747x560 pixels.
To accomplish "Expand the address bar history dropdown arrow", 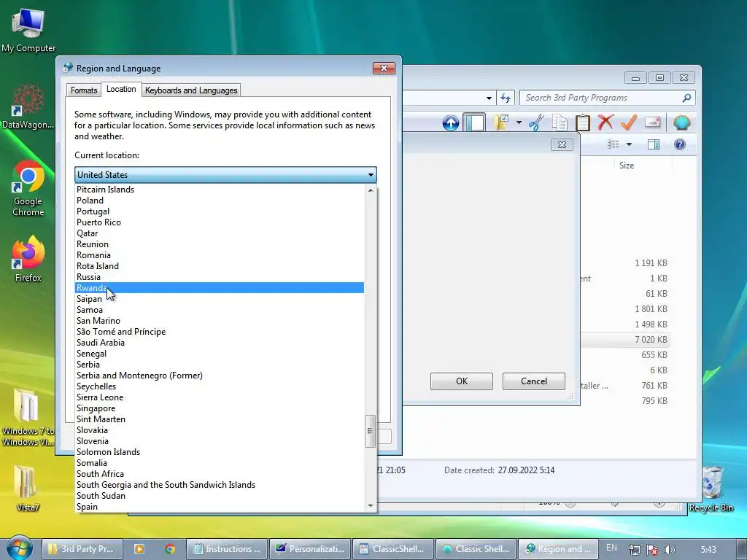I will pyautogui.click(x=489, y=98).
